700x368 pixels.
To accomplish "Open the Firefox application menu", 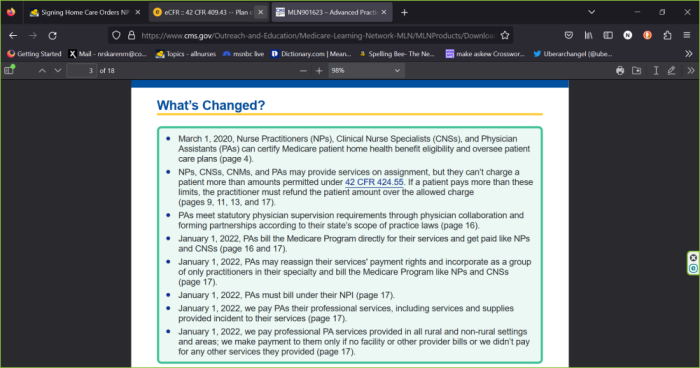I will pos(687,35).
